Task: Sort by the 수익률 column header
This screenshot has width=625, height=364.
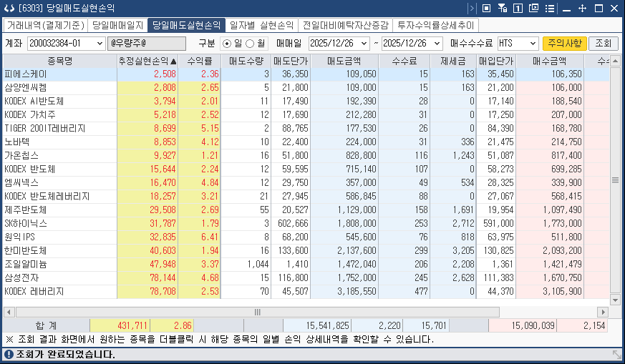Action: [x=199, y=61]
